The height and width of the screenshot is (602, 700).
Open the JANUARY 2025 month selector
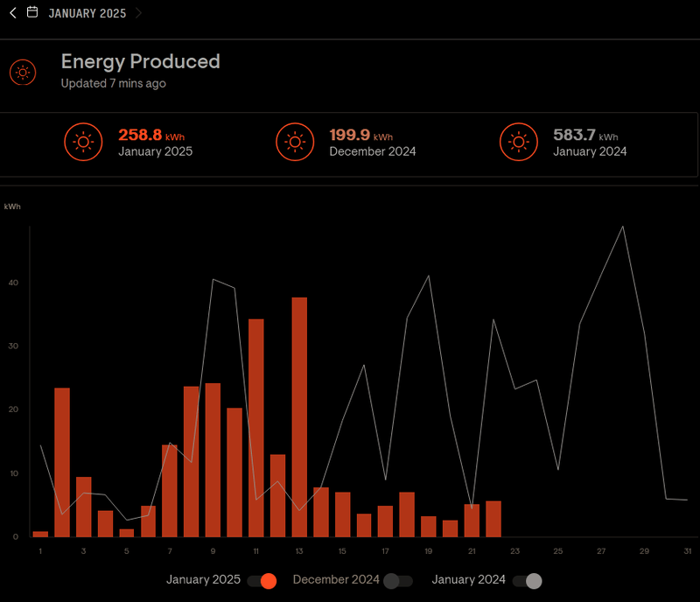point(87,13)
